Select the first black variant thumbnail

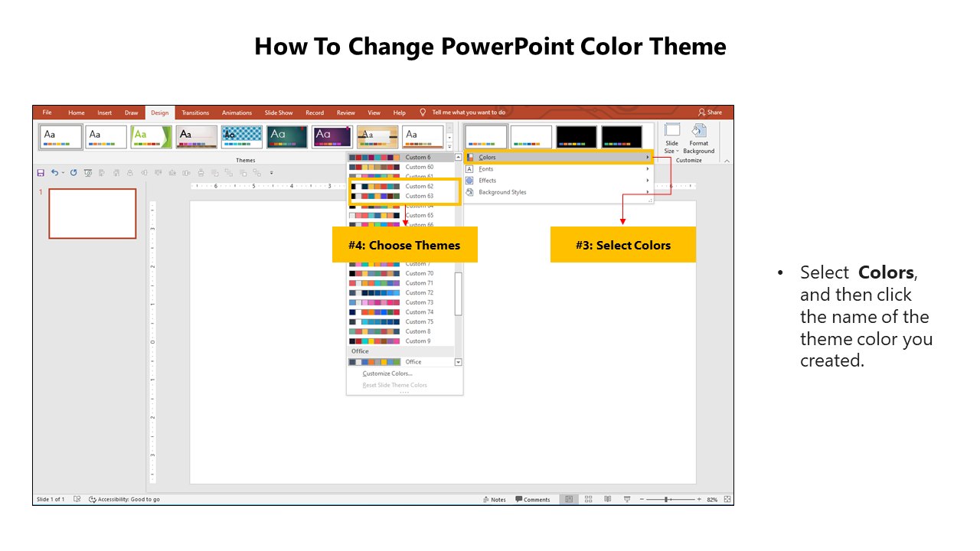[577, 137]
